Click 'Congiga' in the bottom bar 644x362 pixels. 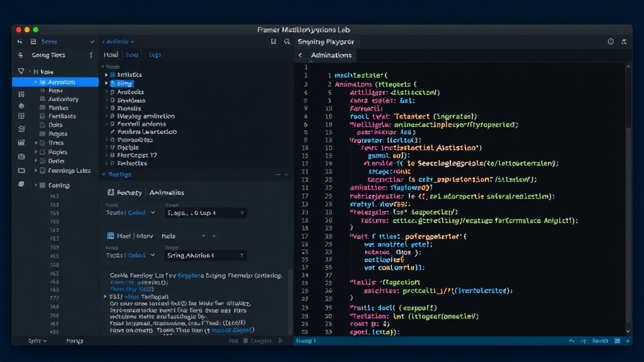pos(261,341)
